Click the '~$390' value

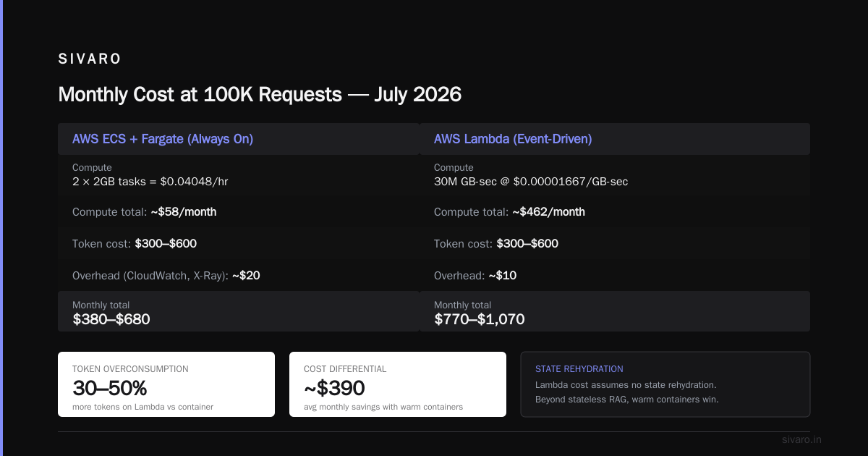click(x=334, y=388)
